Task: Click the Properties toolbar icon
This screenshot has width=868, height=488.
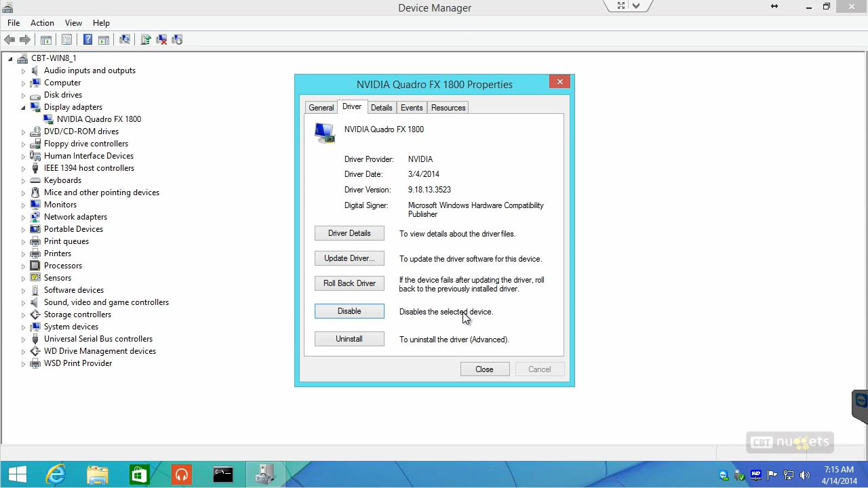Action: point(67,40)
